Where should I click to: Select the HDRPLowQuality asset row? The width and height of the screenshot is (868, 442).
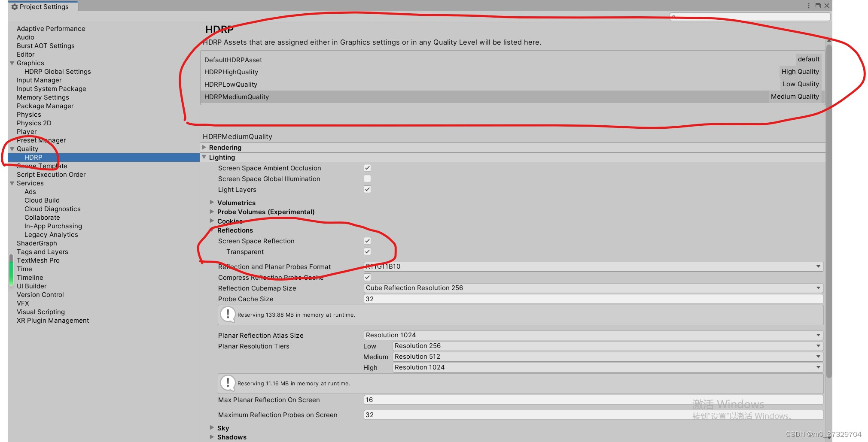tap(512, 84)
